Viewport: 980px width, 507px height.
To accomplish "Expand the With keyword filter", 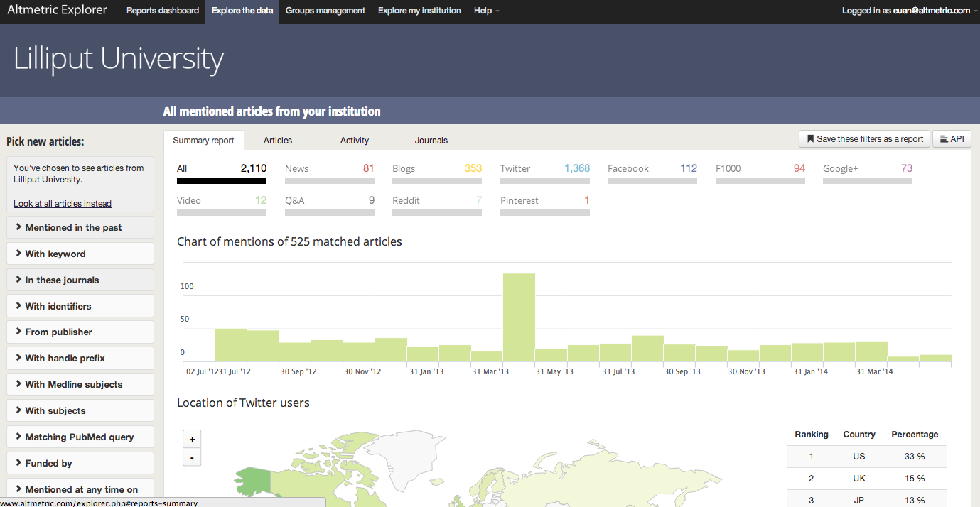I will tap(80, 253).
